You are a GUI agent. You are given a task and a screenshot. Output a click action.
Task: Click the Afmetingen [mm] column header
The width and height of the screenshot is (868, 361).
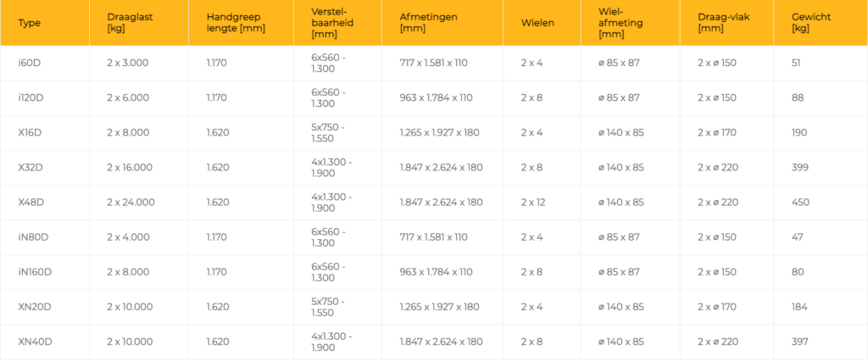click(x=442, y=23)
